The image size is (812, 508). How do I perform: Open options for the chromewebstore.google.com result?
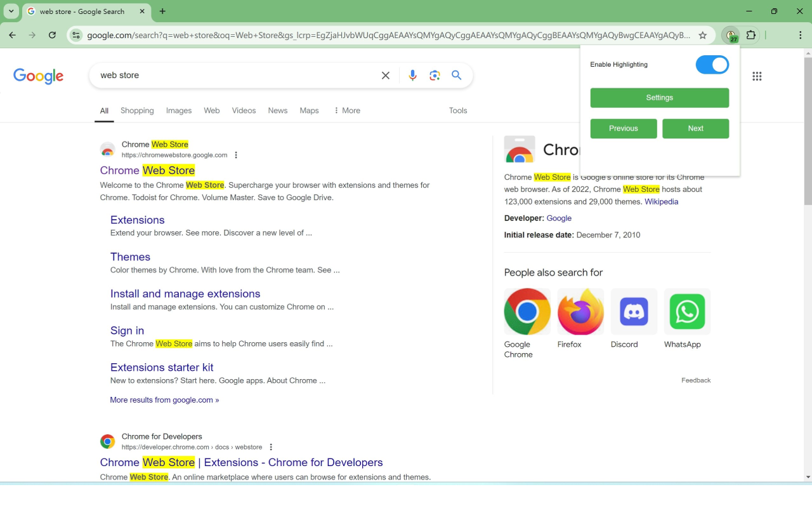coord(236,155)
